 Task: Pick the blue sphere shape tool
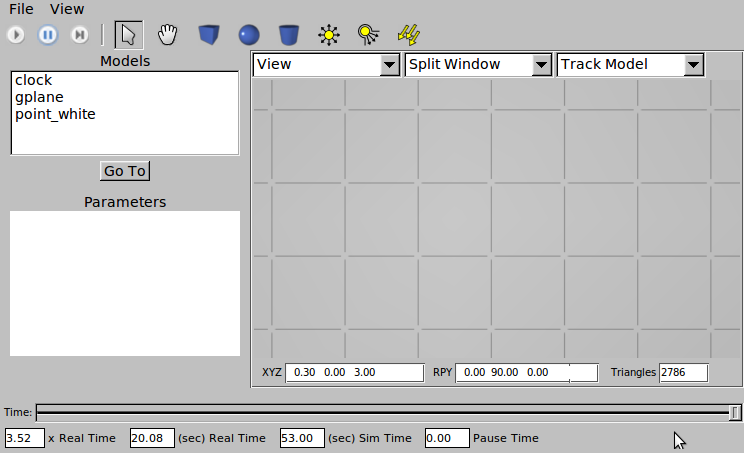pyautogui.click(x=249, y=35)
